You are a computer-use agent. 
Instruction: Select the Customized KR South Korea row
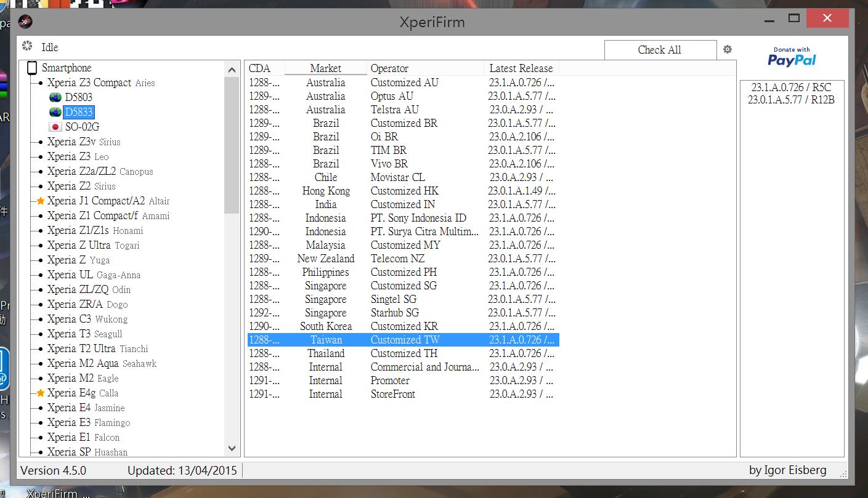(x=403, y=326)
